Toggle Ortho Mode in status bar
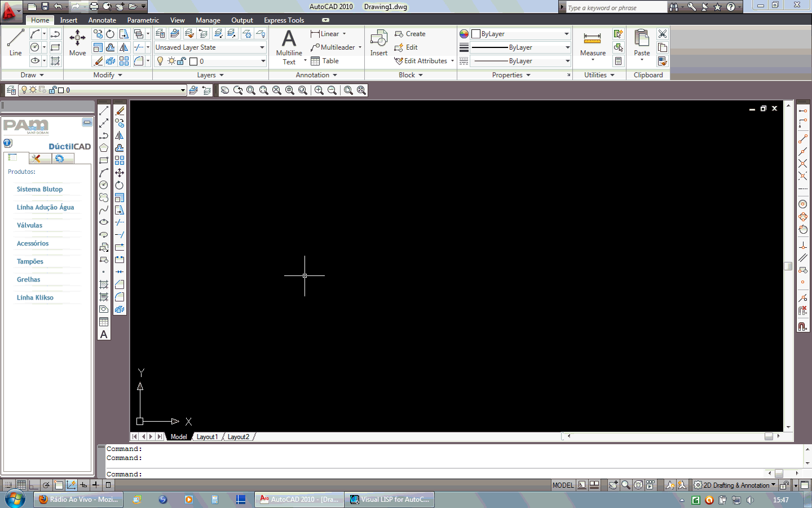 34,485
